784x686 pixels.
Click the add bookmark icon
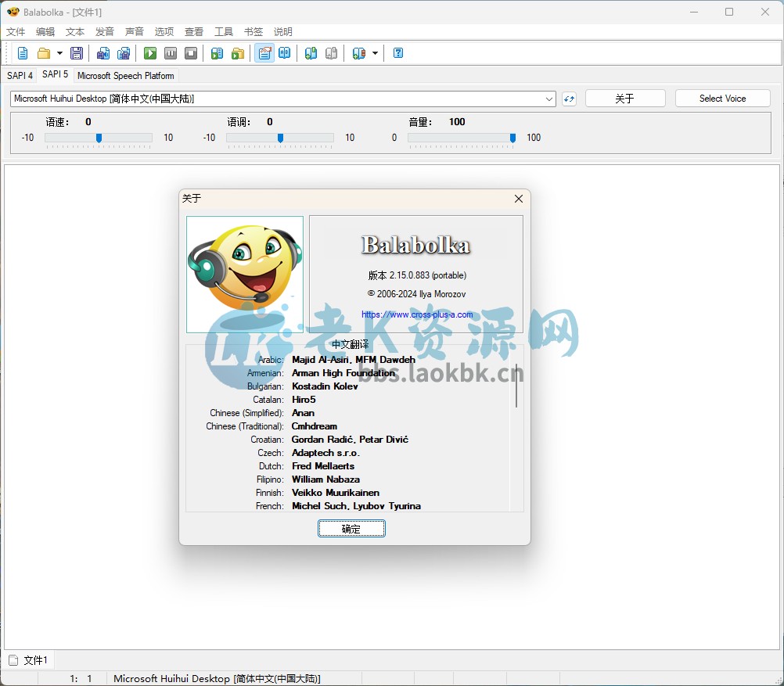(311, 53)
